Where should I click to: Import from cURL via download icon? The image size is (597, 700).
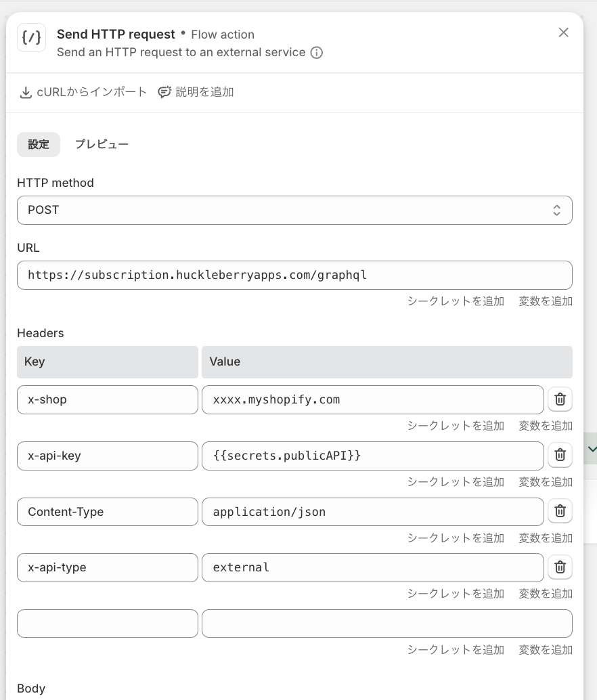(26, 93)
